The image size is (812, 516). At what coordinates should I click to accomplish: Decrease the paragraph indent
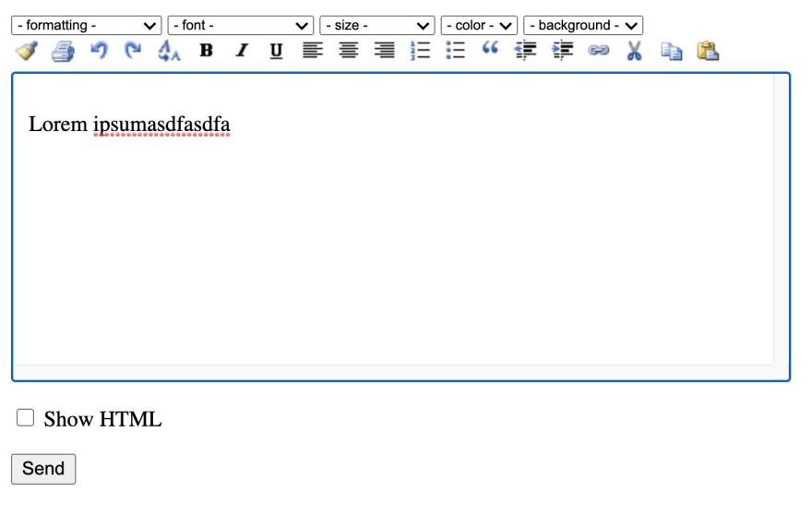tap(525, 50)
